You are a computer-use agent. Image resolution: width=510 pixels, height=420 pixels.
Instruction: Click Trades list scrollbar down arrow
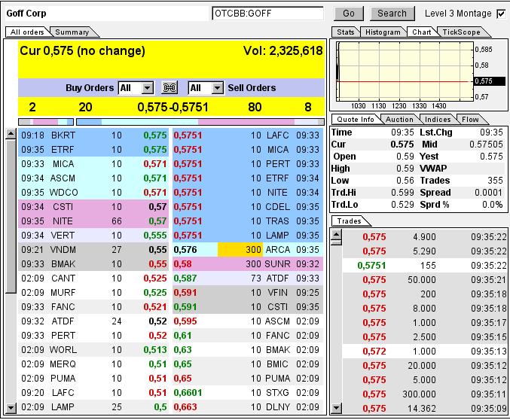coord(337,408)
